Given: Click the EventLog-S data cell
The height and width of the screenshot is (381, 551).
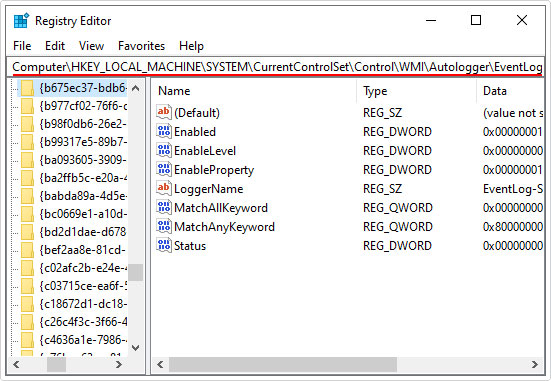Looking at the screenshot, I should 513,189.
